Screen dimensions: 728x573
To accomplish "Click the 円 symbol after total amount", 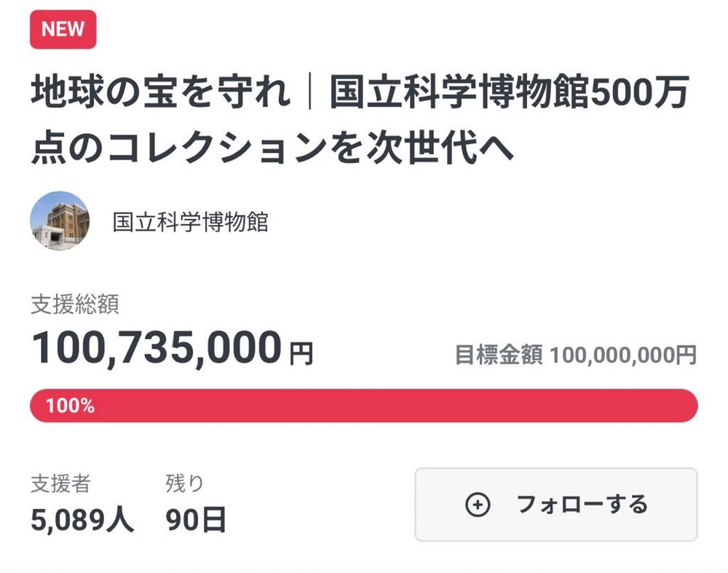I will coord(301,354).
